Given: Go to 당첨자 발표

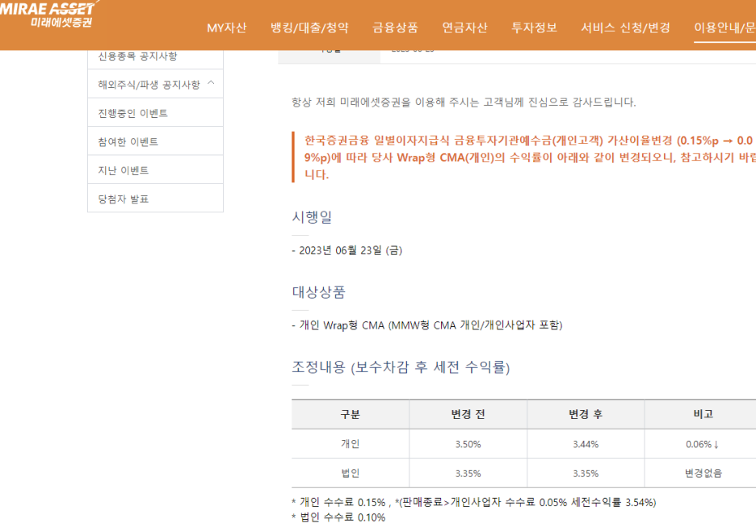Looking at the screenshot, I should coord(155,199).
